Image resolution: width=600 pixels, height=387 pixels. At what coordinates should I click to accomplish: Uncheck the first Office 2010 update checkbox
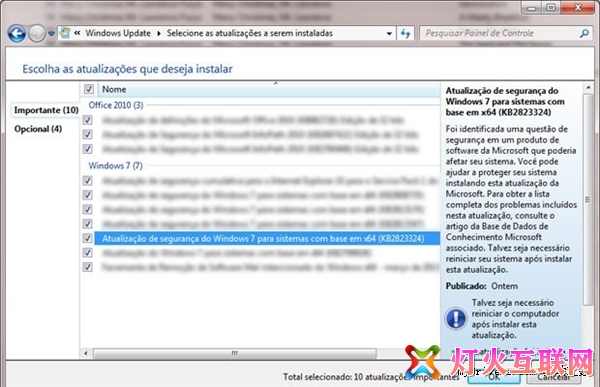(x=87, y=120)
